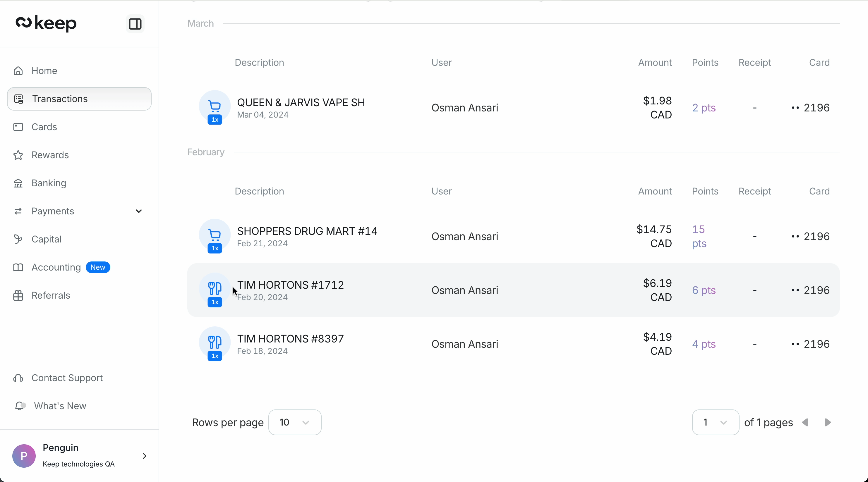Click card 2196 in Queen & Jarvis row
Screen dimensions: 868x482
pos(810,108)
